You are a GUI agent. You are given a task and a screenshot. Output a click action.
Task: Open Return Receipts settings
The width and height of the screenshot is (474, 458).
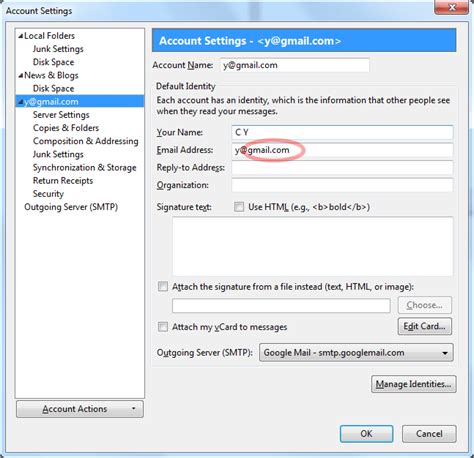point(63,181)
